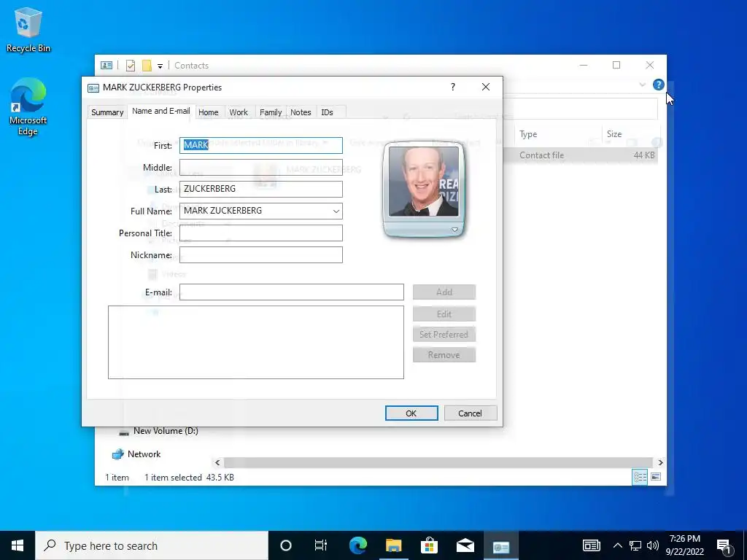Click the new folder icon in Contacts title bar
This screenshot has height=560, width=747.
coord(147,65)
